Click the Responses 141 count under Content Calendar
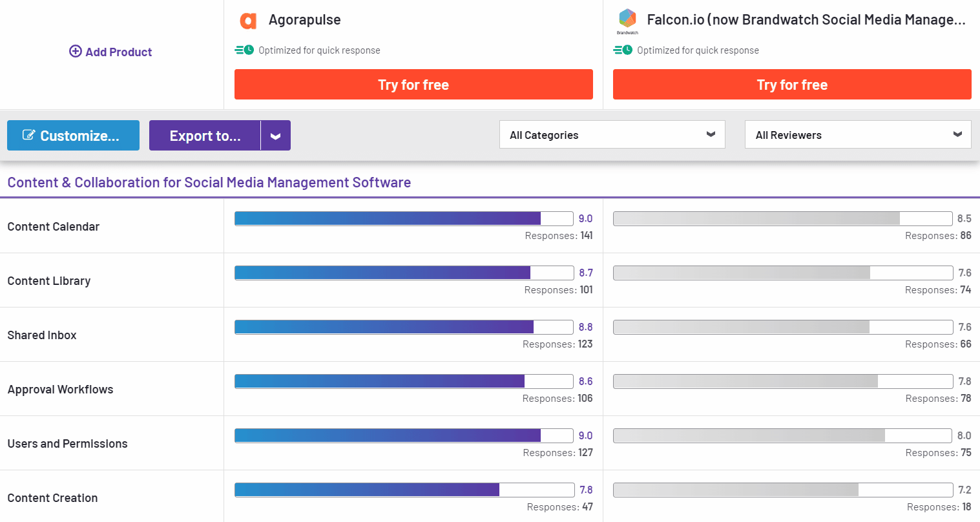Screen dimensions: 980x522 tap(559, 235)
